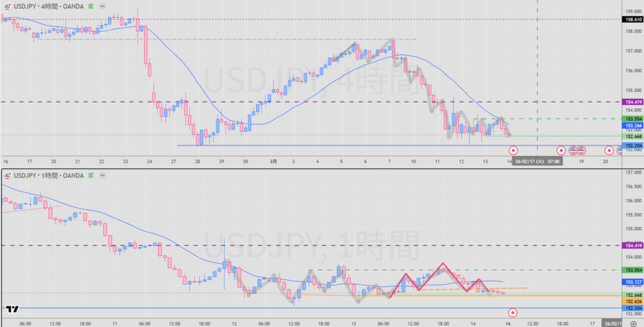Open the Japan economic event marker on 1時間 chart
The image size is (644, 327).
pyautogui.click(x=513, y=312)
